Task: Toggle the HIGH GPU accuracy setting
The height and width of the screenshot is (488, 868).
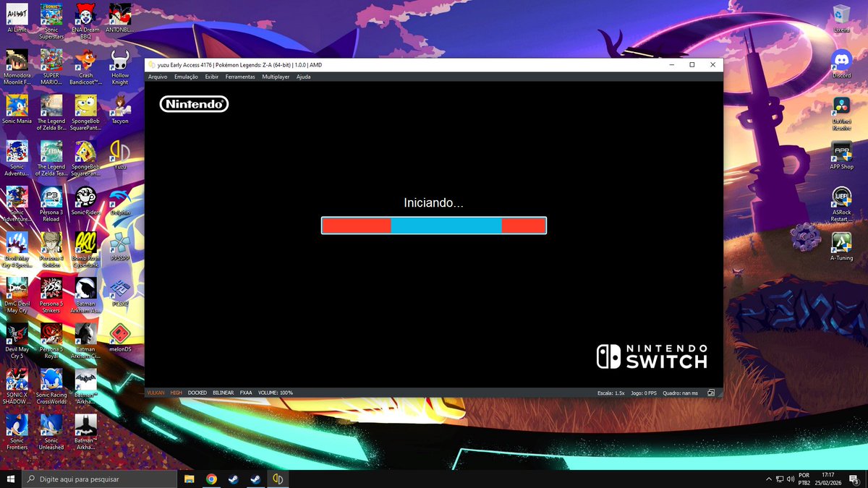Action: point(176,393)
